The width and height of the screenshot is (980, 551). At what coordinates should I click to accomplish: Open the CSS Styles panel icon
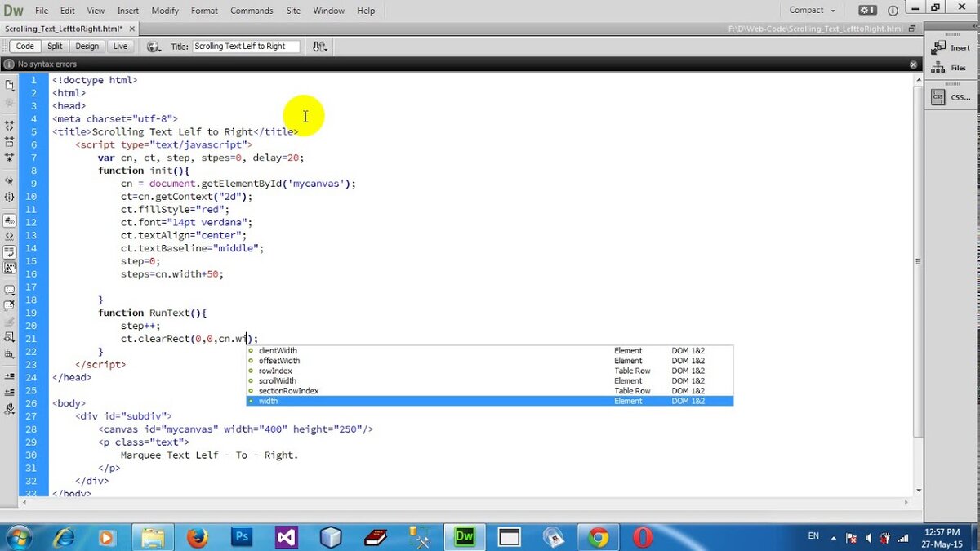(938, 96)
